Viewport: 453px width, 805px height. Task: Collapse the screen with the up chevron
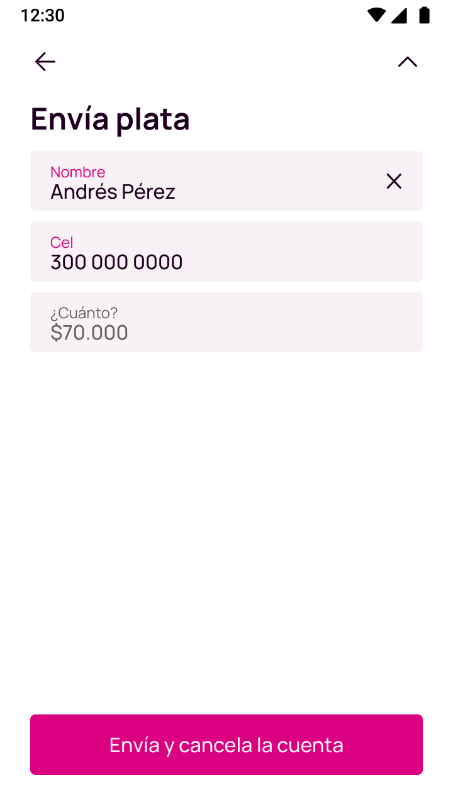pos(407,62)
